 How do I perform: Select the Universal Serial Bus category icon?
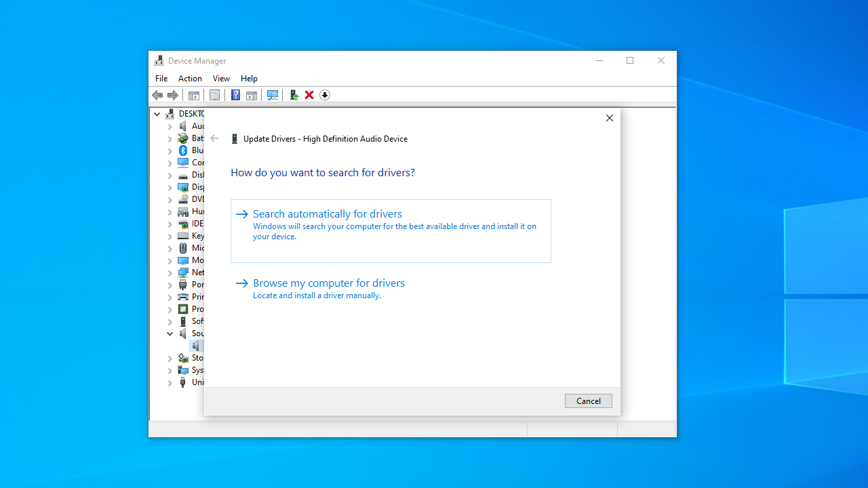pos(183,382)
